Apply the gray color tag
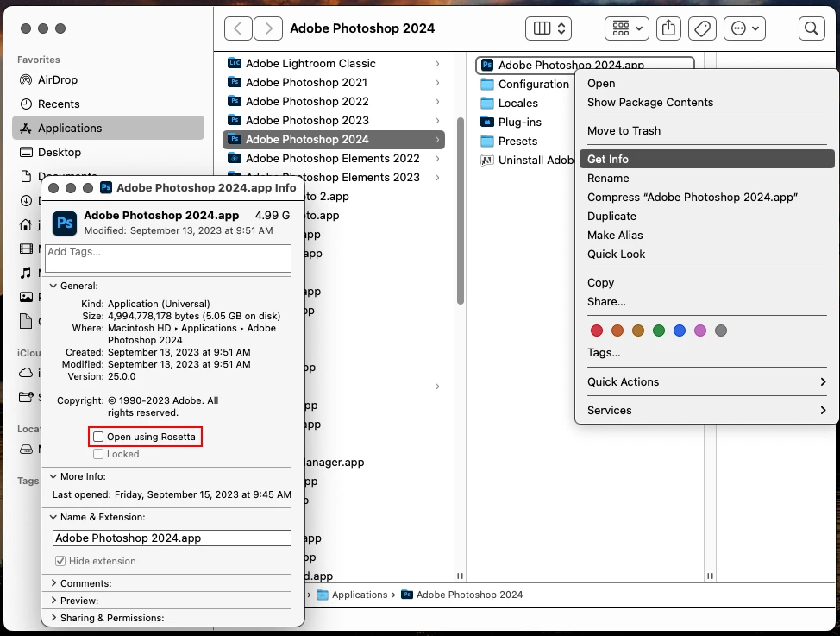The height and width of the screenshot is (636, 840). click(x=720, y=331)
